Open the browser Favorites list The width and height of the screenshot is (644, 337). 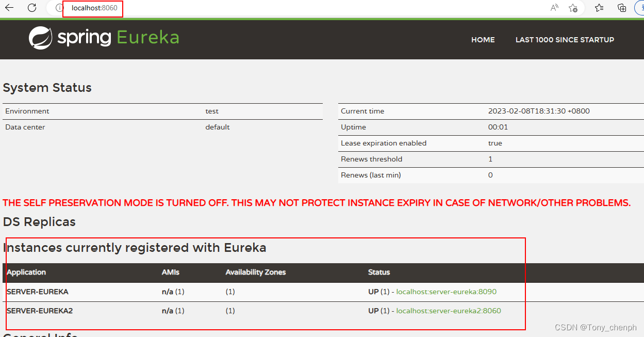599,8
